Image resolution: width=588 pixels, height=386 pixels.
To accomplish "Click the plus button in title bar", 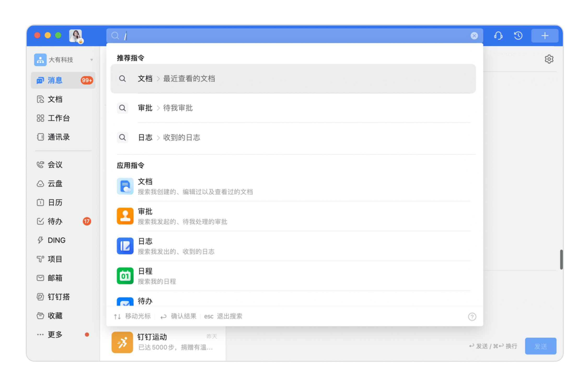I will tap(545, 36).
